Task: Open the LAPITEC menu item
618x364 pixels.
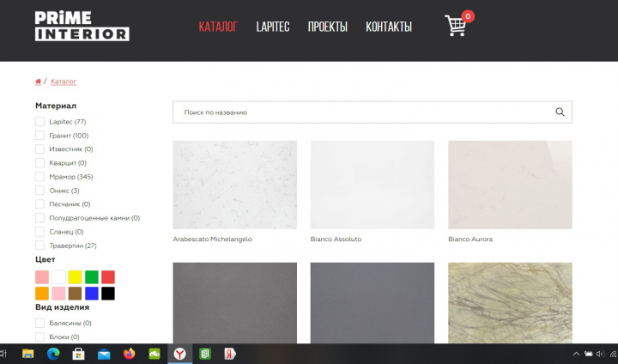Action: (x=273, y=27)
